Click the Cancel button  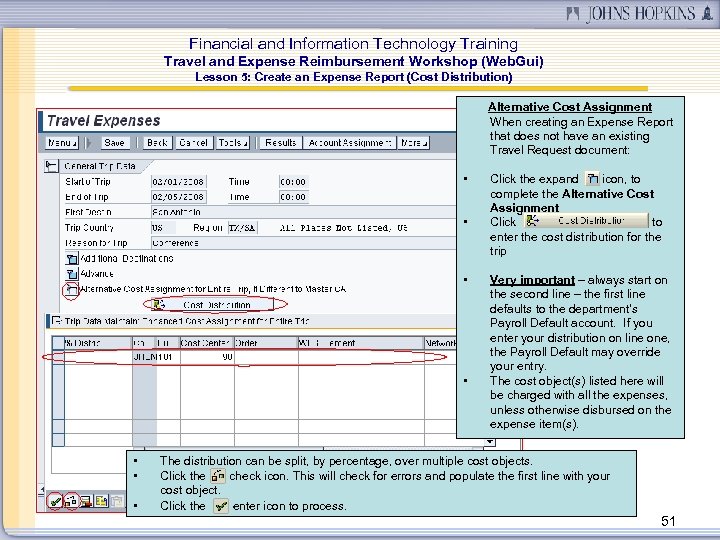coord(193,143)
